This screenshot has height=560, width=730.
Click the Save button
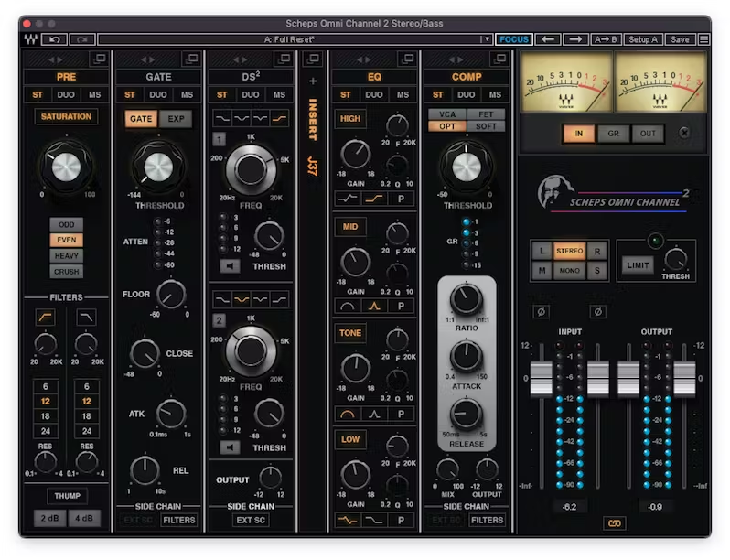pyautogui.click(x=680, y=39)
